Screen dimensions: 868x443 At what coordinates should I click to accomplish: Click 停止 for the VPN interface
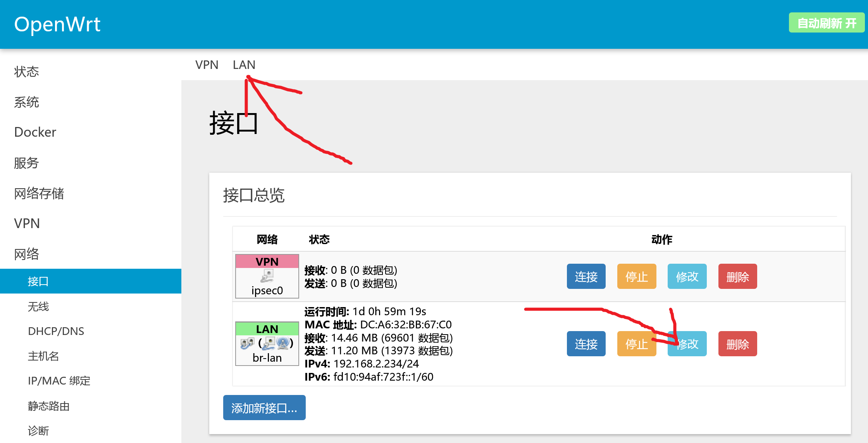click(637, 276)
